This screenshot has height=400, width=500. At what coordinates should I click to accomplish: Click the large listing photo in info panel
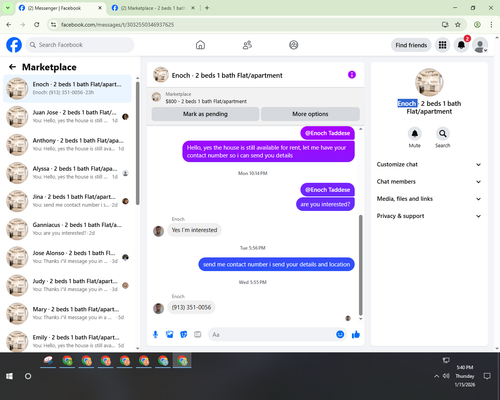point(429,82)
